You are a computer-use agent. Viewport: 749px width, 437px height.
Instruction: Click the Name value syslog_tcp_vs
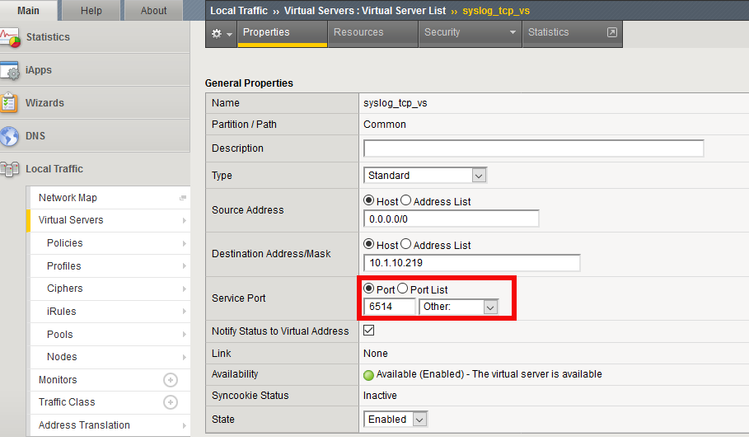pos(395,103)
